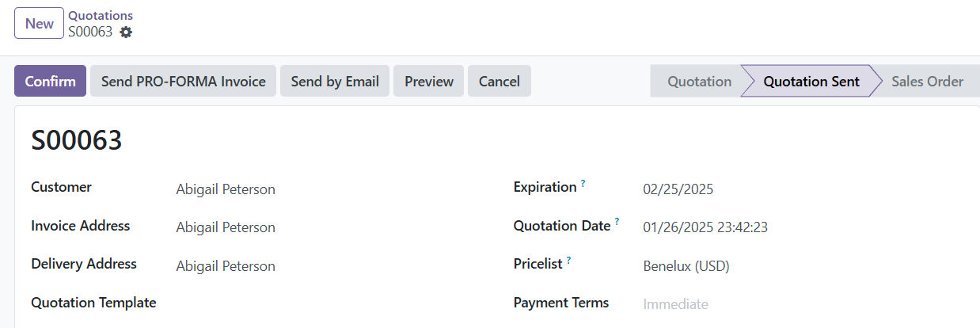Click Send by Email button

coord(335,81)
